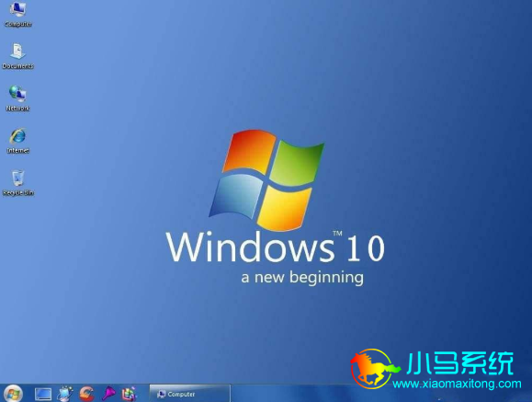Click the colorful blocks quick launch icon
The height and width of the screenshot is (402, 532).
(130, 394)
